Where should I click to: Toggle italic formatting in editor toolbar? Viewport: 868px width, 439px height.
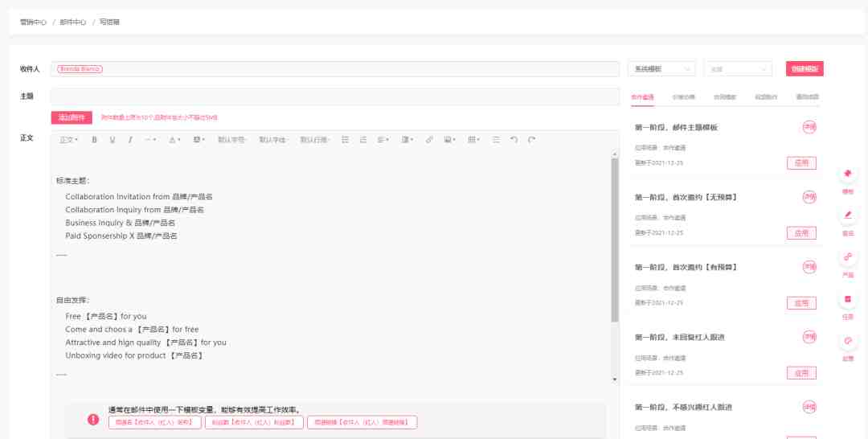130,140
